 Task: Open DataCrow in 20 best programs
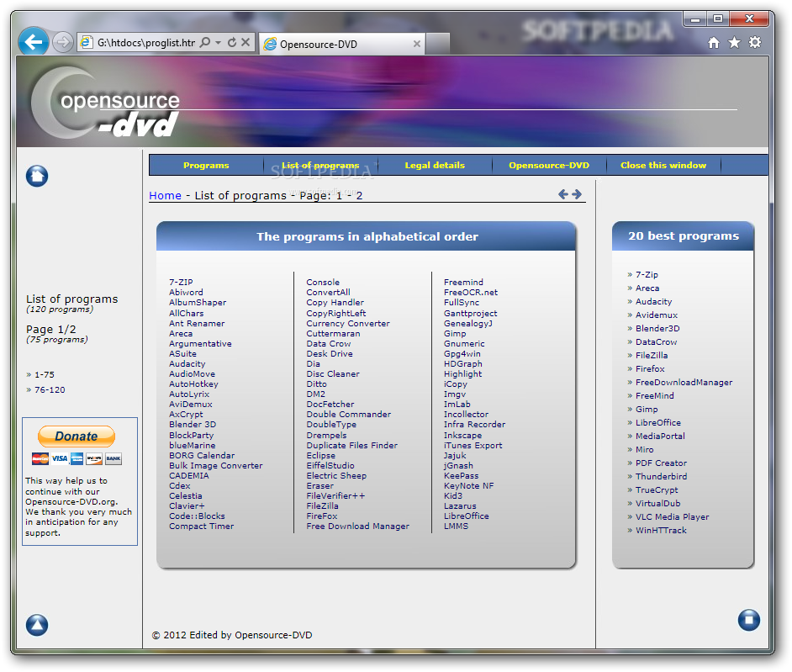(x=656, y=341)
